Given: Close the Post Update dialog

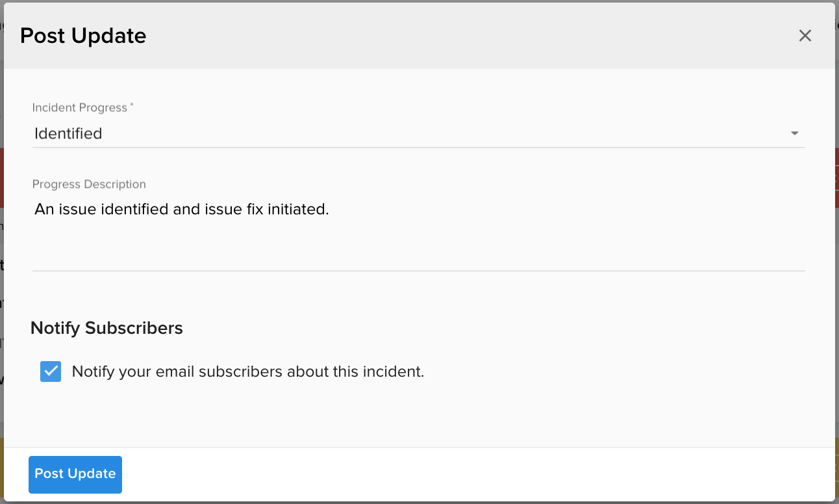Looking at the screenshot, I should tap(805, 36).
